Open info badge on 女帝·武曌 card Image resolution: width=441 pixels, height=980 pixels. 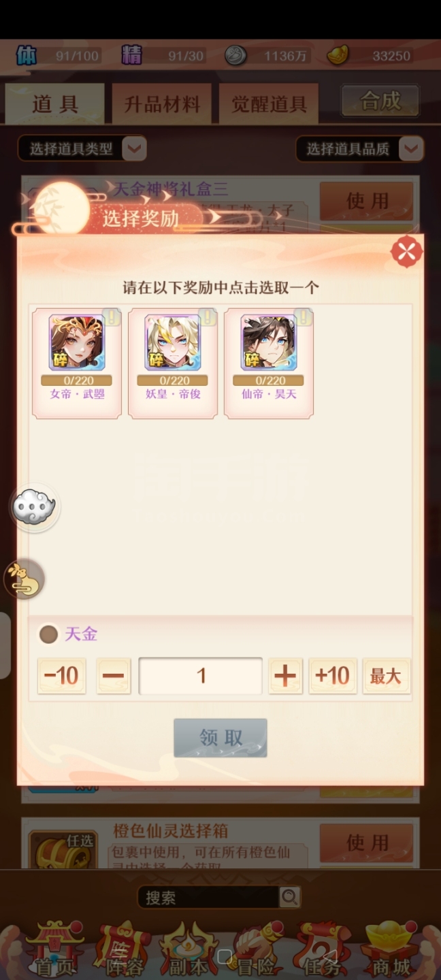point(111,316)
